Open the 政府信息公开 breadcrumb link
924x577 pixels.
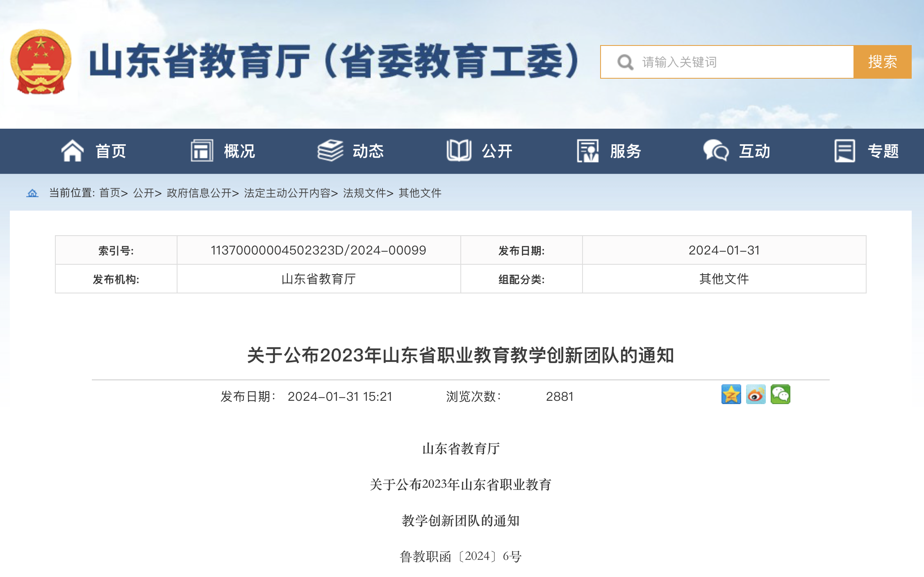[x=200, y=193]
